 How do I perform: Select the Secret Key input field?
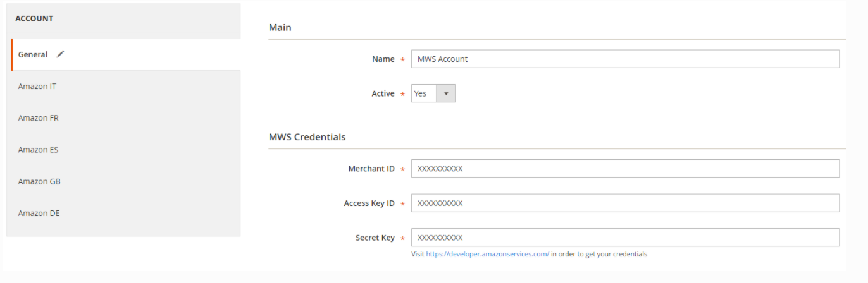[625, 238]
